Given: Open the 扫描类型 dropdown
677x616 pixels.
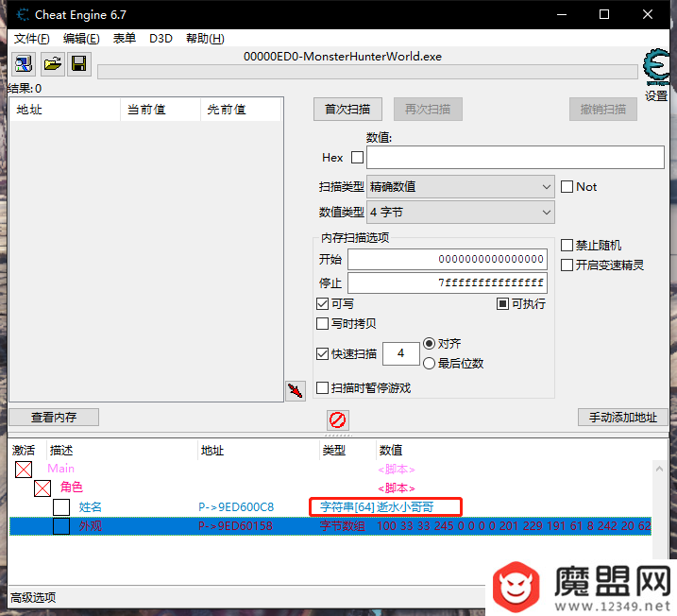Looking at the screenshot, I should [460, 187].
